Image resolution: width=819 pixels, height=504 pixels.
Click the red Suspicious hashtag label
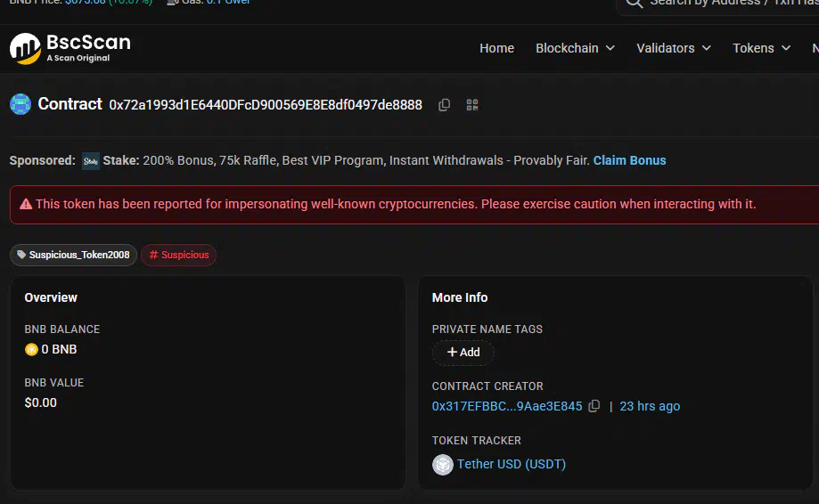pyautogui.click(x=178, y=255)
